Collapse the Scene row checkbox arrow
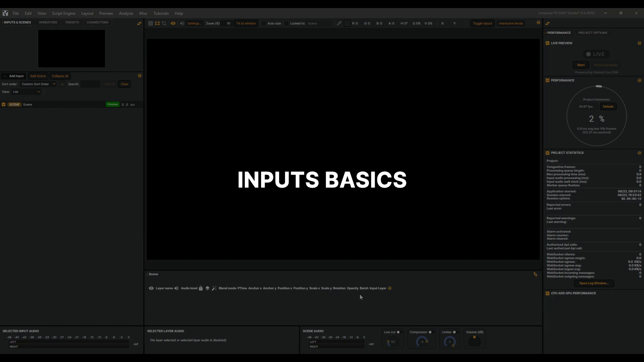 [3, 105]
